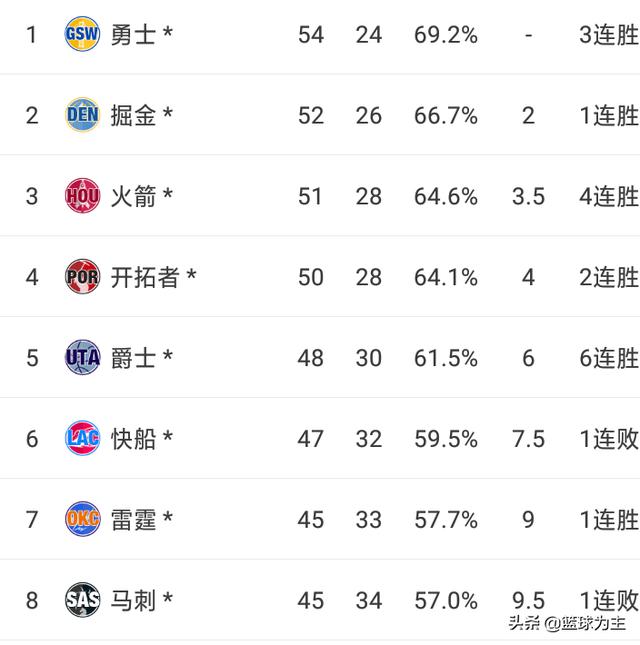
Task: Click the DEN Nuggets team logo
Action: pyautogui.click(x=82, y=115)
